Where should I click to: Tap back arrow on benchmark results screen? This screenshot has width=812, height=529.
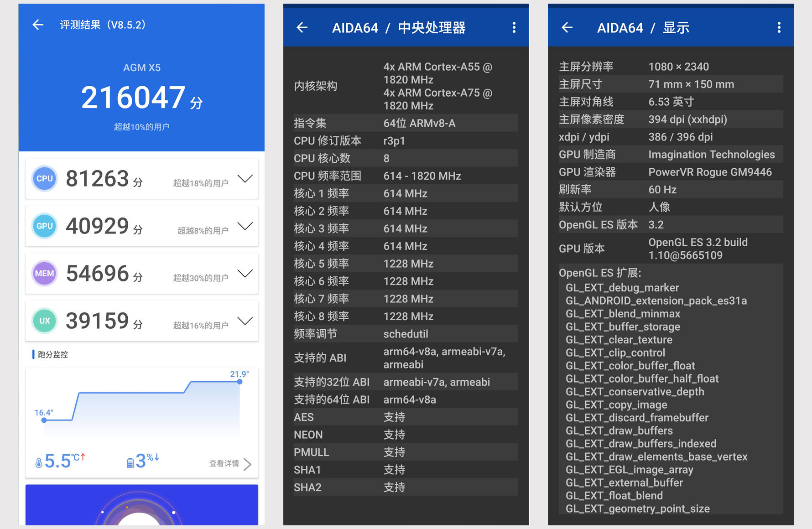tap(38, 25)
